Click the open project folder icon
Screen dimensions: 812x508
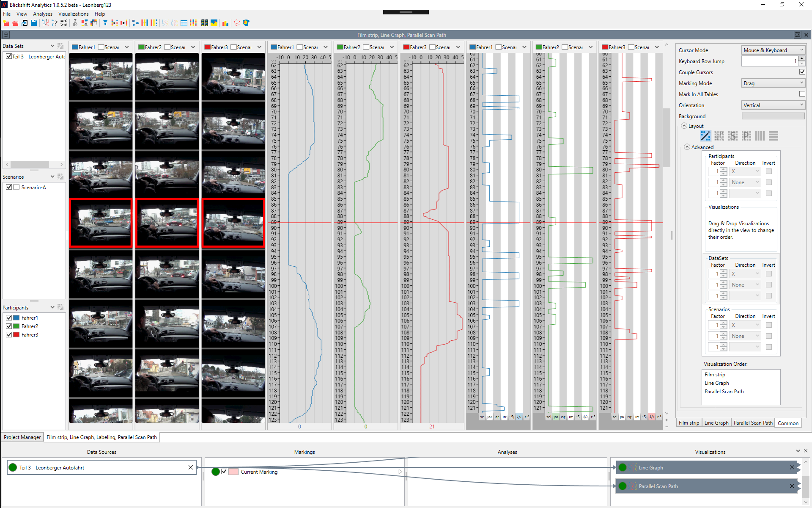(15, 23)
